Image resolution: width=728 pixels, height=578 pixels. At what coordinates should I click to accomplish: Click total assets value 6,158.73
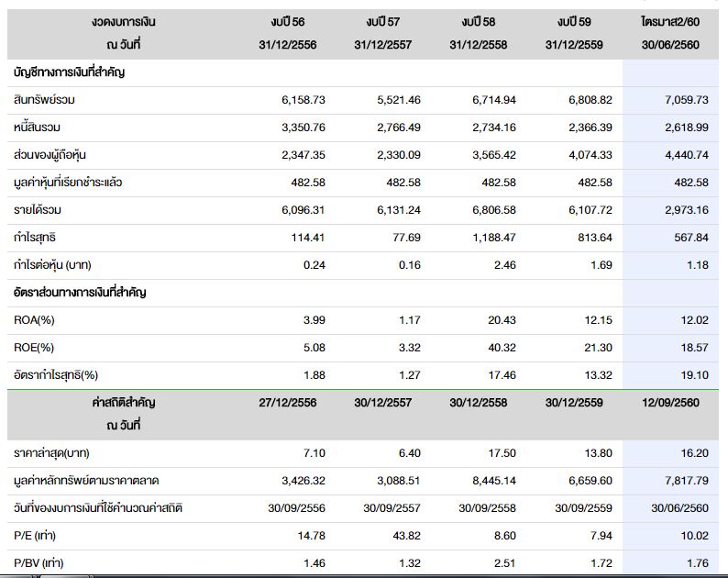click(x=303, y=100)
